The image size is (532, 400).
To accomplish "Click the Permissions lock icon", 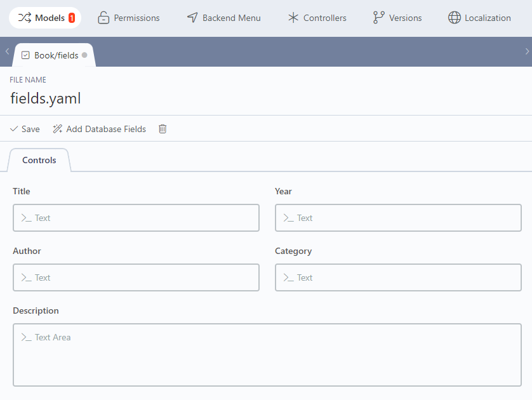I will (103, 18).
